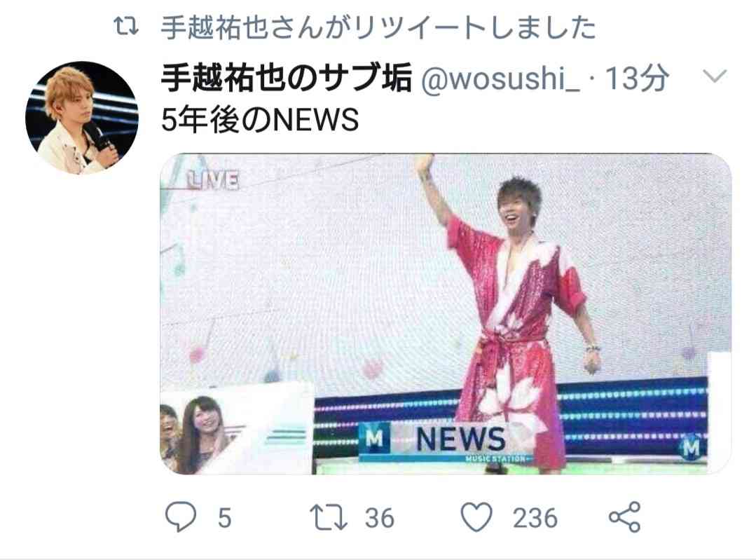Screen dimensions: 756x560
Task: Click the reply speech bubble icon
Action: (x=181, y=517)
